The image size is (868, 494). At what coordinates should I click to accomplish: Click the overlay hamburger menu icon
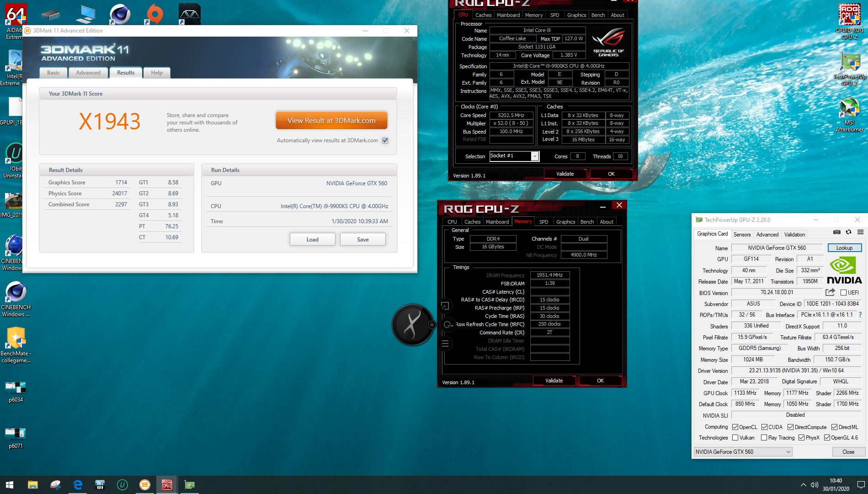coord(445,344)
